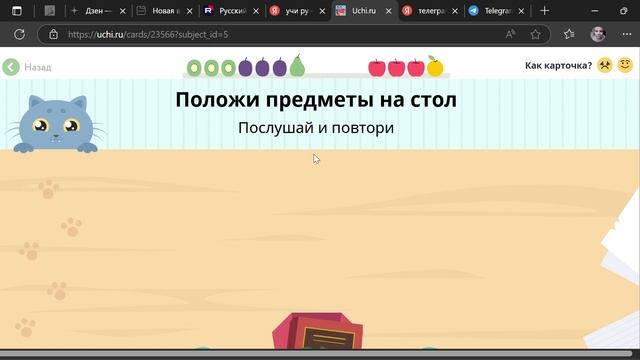Click the Назад link
This screenshot has width=640, height=360.
pyautogui.click(x=38, y=67)
